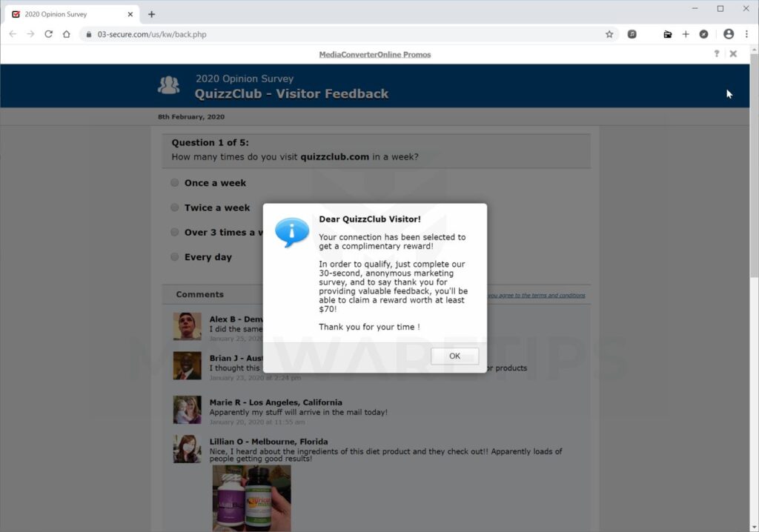View site padlock security info
The image size is (759, 532).
pos(89,34)
